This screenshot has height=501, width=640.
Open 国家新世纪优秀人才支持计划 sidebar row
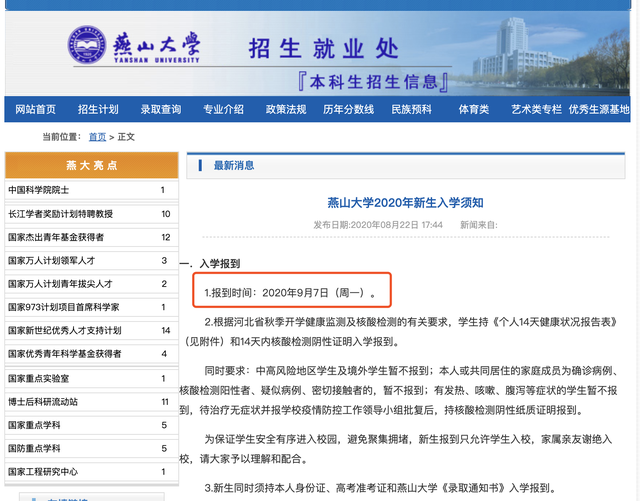pyautogui.click(x=92, y=330)
